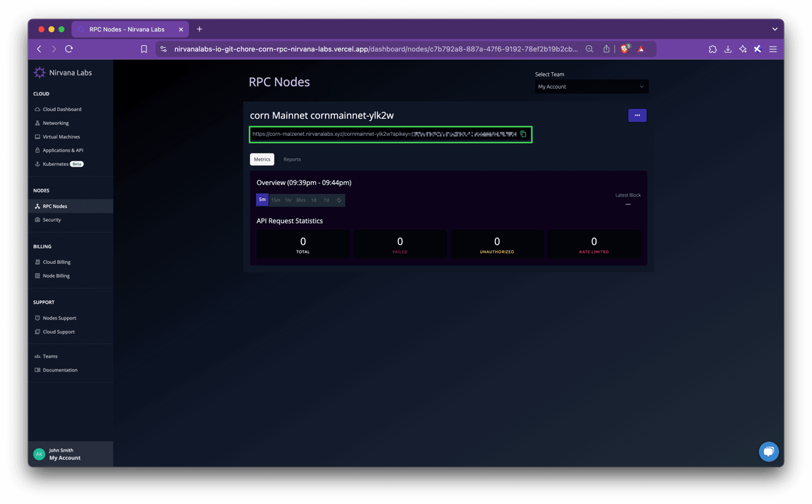Image resolution: width=812 pixels, height=504 pixels.
Task: Click the Networking sidebar icon
Action: point(37,123)
